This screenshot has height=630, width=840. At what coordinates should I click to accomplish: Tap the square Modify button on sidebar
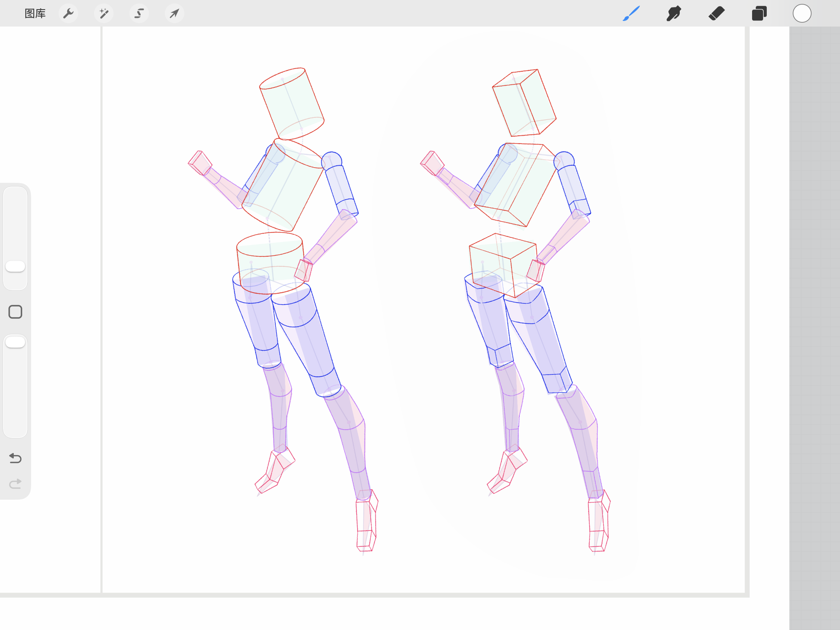point(15,312)
